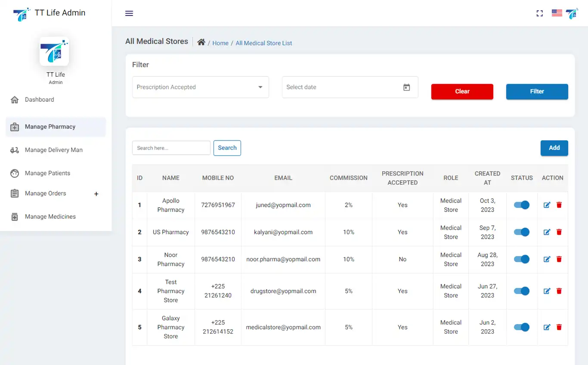The height and width of the screenshot is (365, 588).
Task: Open the calendar date picker icon
Action: point(406,87)
